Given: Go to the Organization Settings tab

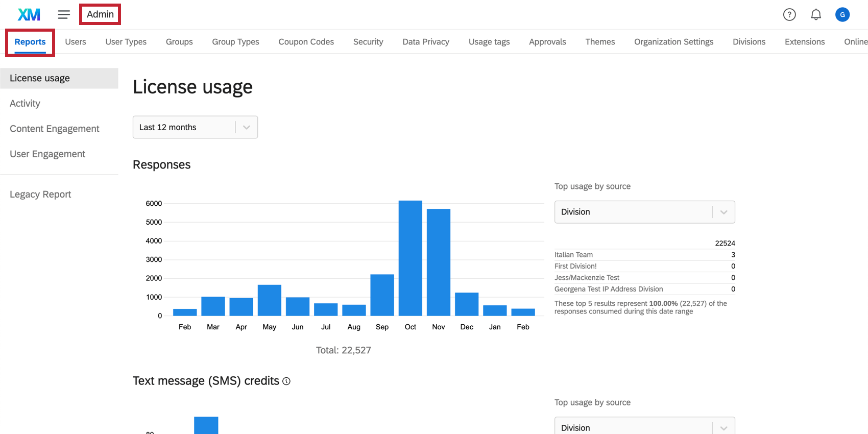Looking at the screenshot, I should (673, 42).
